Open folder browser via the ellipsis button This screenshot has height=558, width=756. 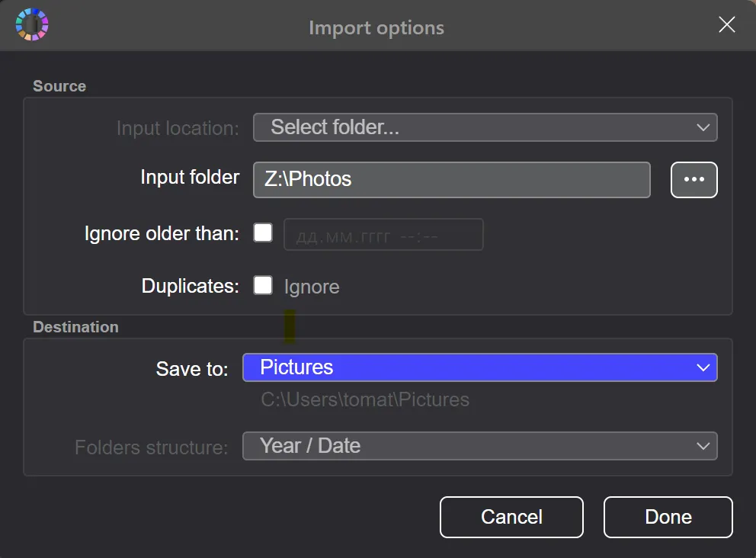(694, 180)
